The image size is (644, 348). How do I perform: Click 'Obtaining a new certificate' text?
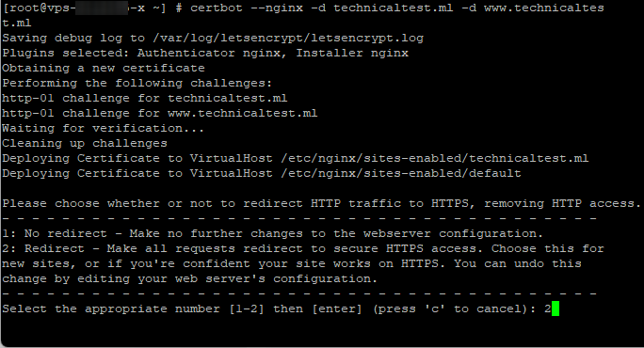tap(104, 68)
